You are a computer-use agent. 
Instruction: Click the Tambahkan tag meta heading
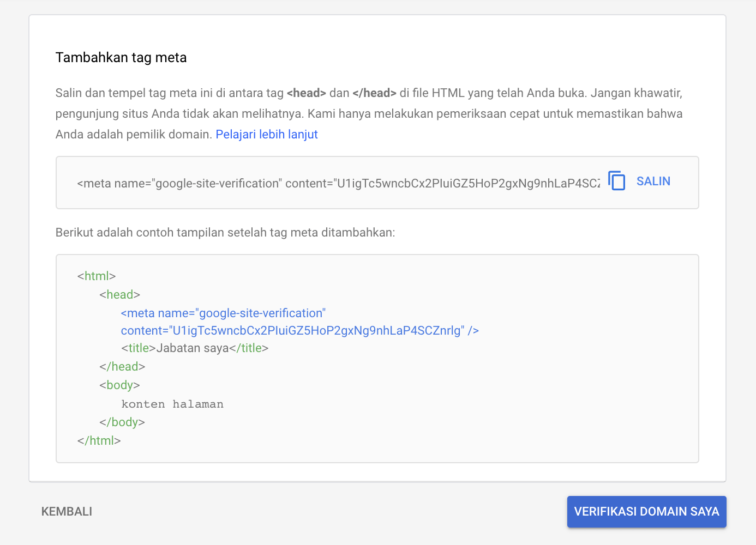coord(121,57)
